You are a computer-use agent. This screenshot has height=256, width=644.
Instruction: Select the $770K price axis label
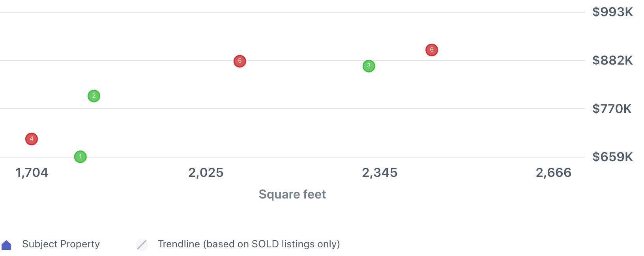click(612, 109)
